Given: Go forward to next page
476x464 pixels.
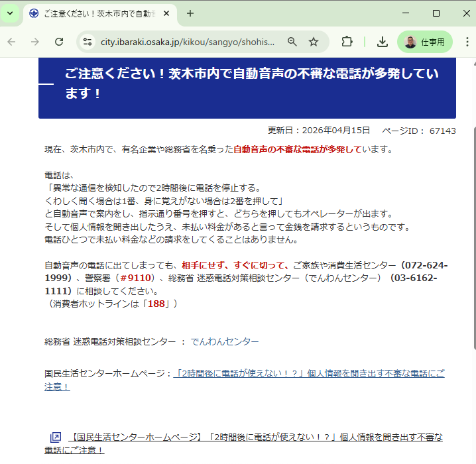Looking at the screenshot, I should pyautogui.click(x=35, y=42).
